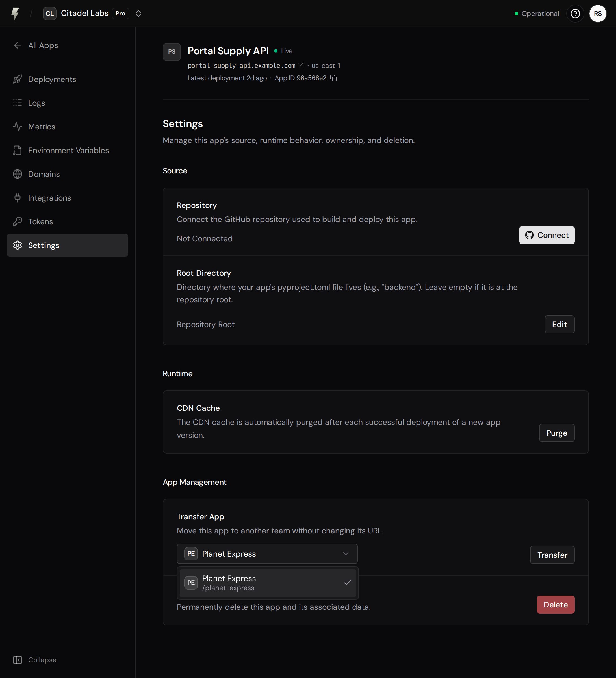Click the checkmark on the Planet Express option

pyautogui.click(x=347, y=583)
